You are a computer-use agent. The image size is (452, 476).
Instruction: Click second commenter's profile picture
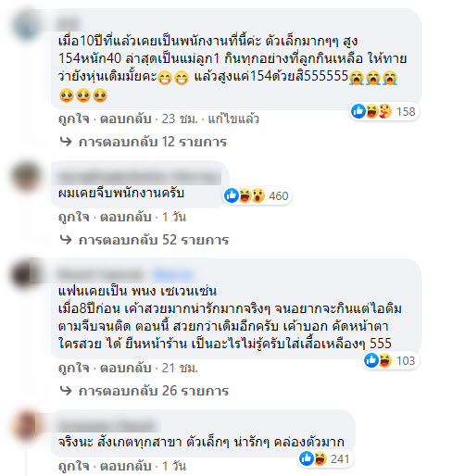tap(27, 176)
